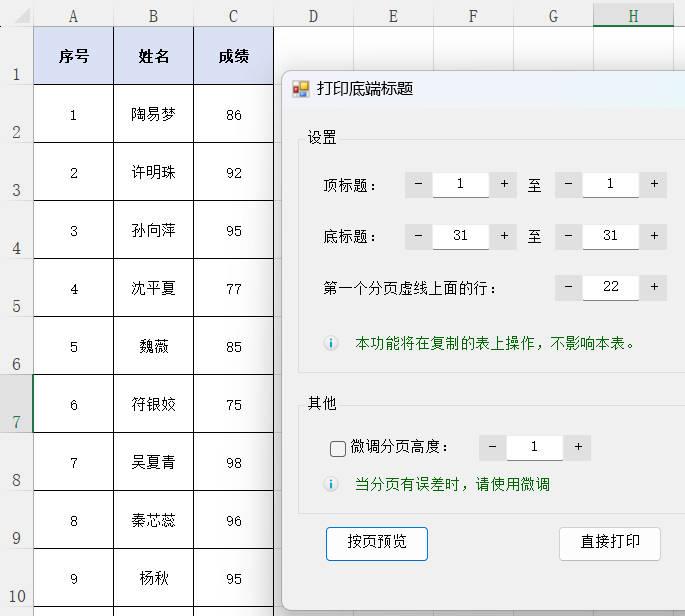Increase the 微调分页高度 value
The height and width of the screenshot is (616, 685).
tap(578, 447)
